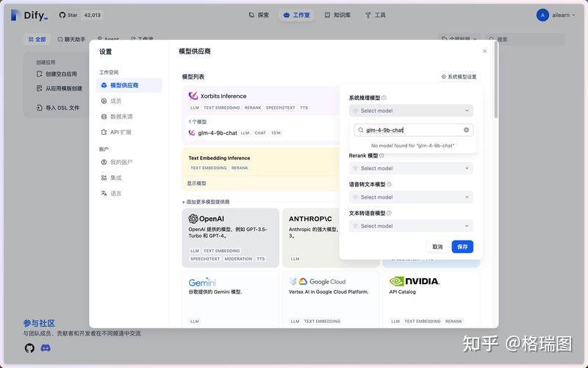Open the 全部标签 tag filter dropdown

(x=459, y=39)
